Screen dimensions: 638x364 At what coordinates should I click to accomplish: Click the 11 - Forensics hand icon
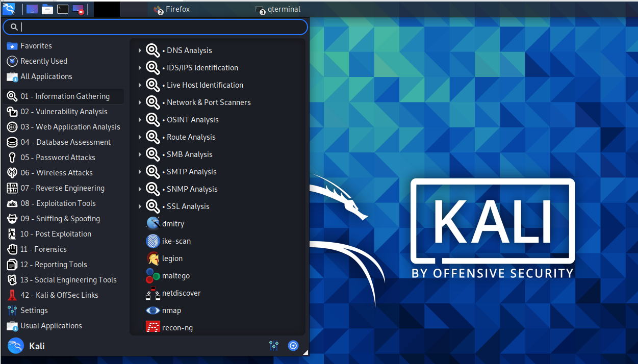[x=12, y=249]
